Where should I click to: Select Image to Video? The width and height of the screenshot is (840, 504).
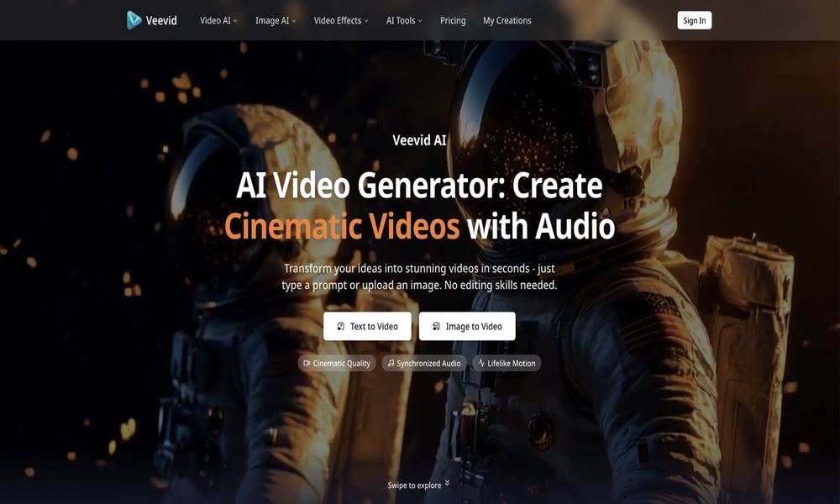tap(467, 326)
